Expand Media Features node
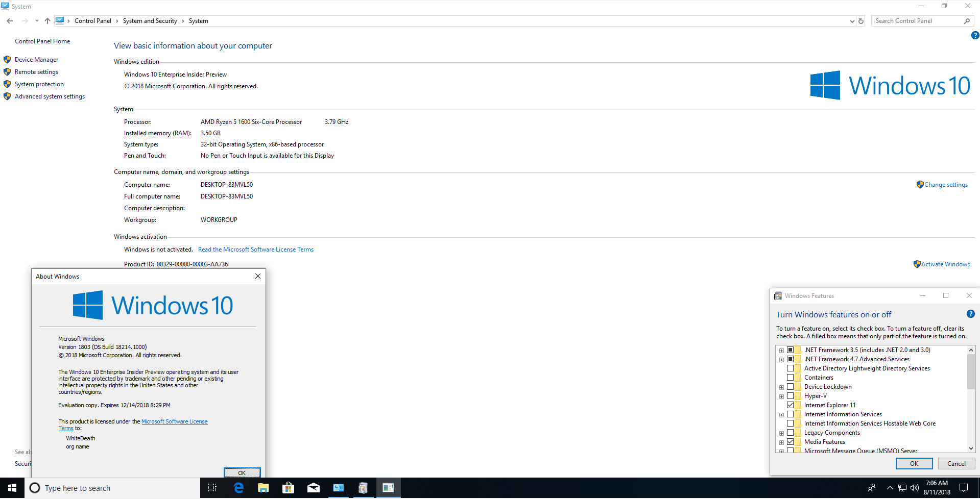Viewport: 980px width, 499px height. [781, 442]
